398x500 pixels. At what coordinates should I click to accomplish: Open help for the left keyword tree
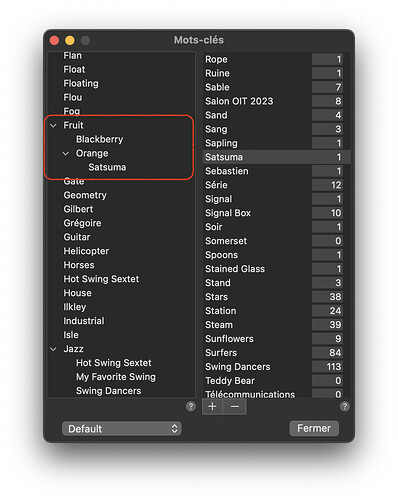pos(191,406)
